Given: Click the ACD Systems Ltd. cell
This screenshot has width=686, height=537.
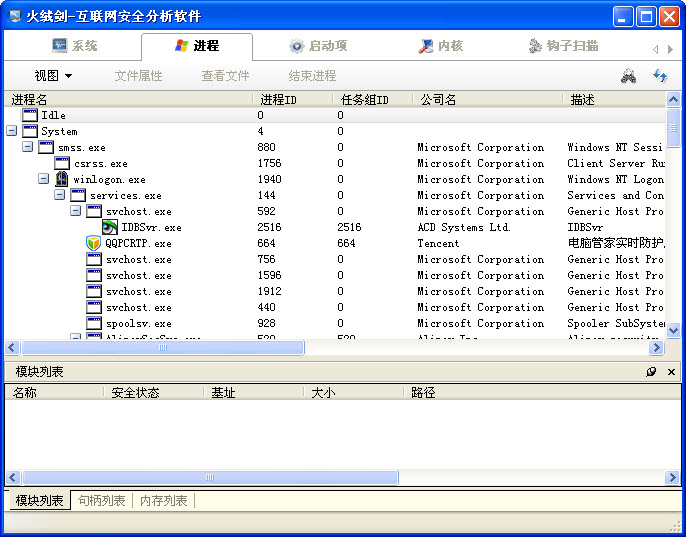Looking at the screenshot, I should [x=464, y=228].
